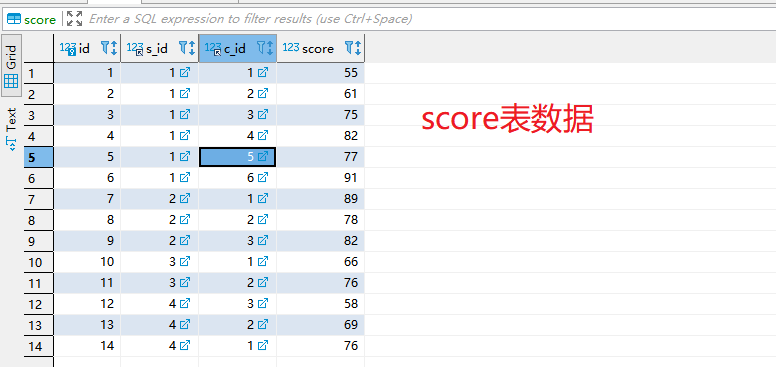776x367 pixels.
Task: Open foreign key link in row 12 c_id
Action: (x=263, y=303)
